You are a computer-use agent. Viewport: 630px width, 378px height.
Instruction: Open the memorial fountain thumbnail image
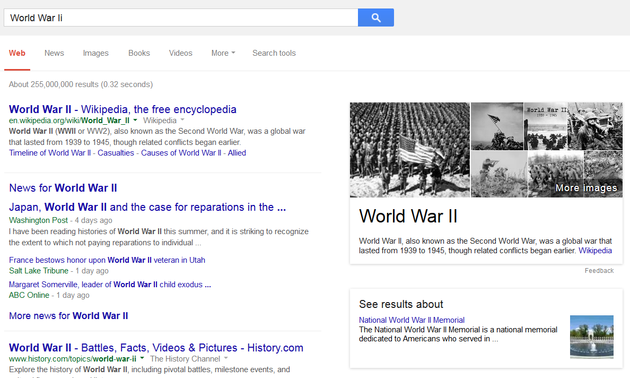tap(591, 337)
